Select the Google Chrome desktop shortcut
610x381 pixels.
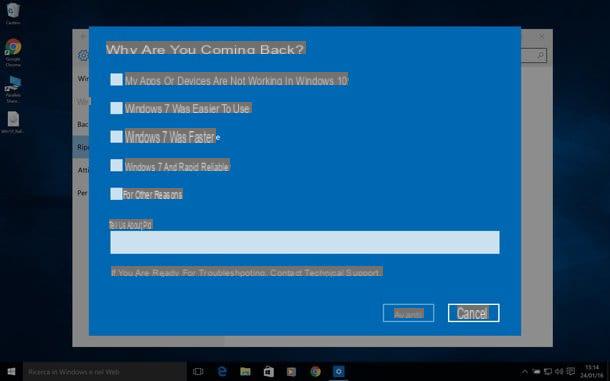pyautogui.click(x=13, y=53)
